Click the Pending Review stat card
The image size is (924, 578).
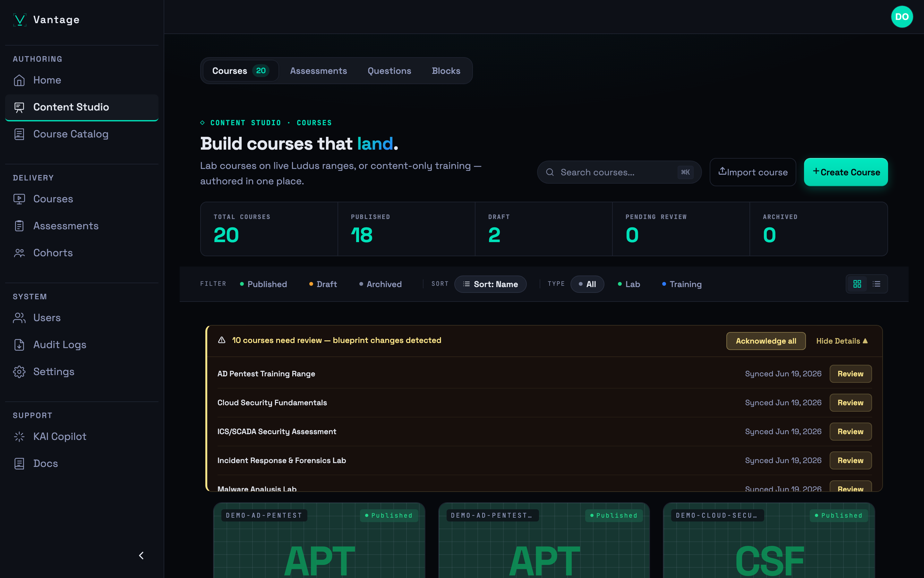coord(681,229)
